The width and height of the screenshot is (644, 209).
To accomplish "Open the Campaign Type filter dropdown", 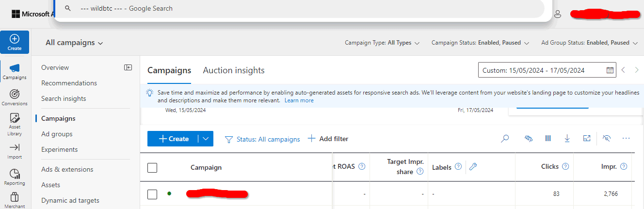I will (x=382, y=43).
